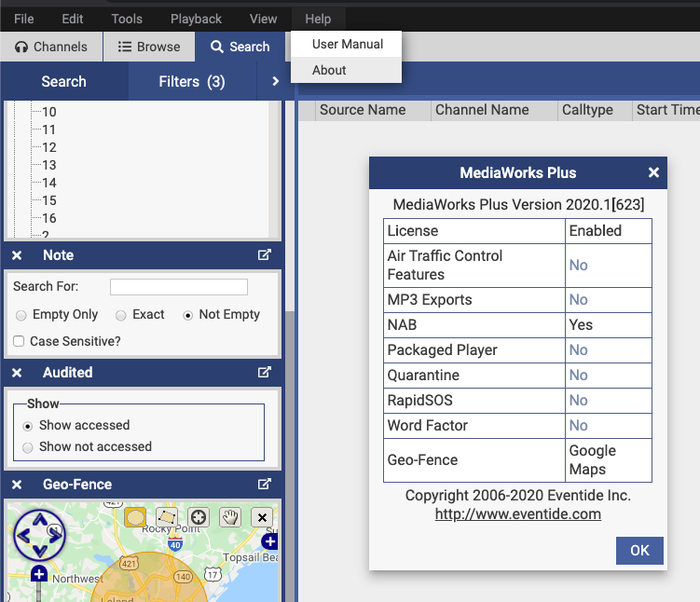Switch to the Browse tab
The height and width of the screenshot is (602, 700).
pos(149,47)
